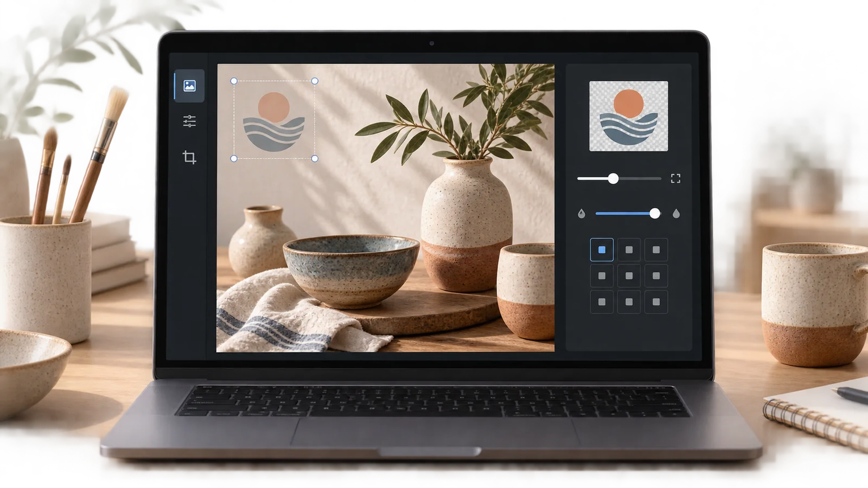
Task: Select bottom-left position in grid
Action: pos(602,302)
